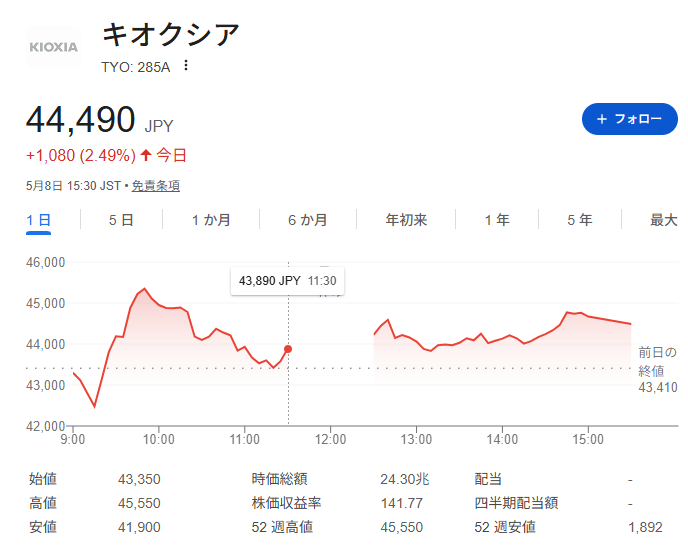Select the 5 年 chart range tab
Screen dimensions: 688x547
click(x=580, y=220)
